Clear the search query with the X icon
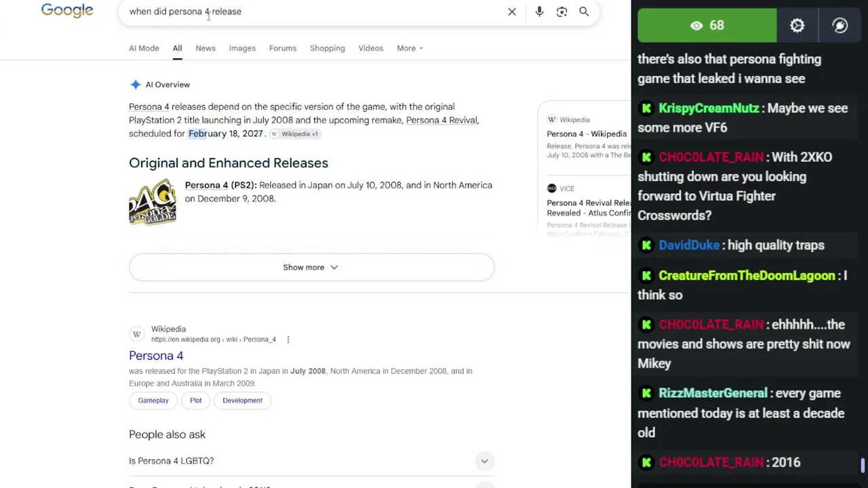This screenshot has width=868, height=488. [x=512, y=12]
